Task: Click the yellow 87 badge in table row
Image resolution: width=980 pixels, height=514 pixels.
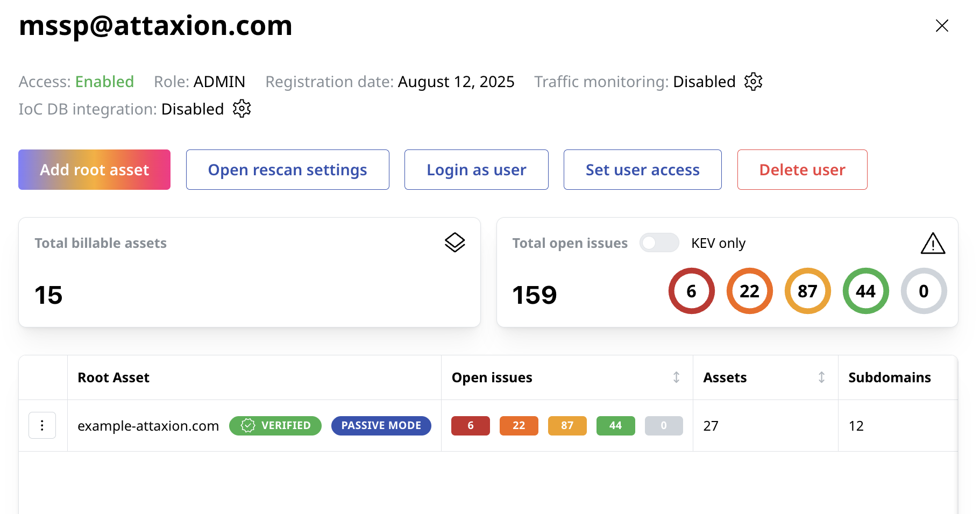Action: pyautogui.click(x=567, y=425)
